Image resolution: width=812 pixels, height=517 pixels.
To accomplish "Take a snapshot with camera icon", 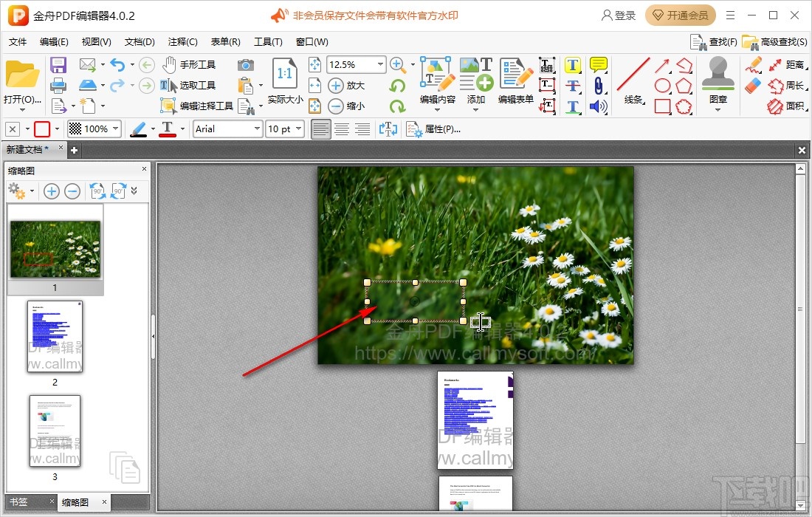I will pos(246,65).
